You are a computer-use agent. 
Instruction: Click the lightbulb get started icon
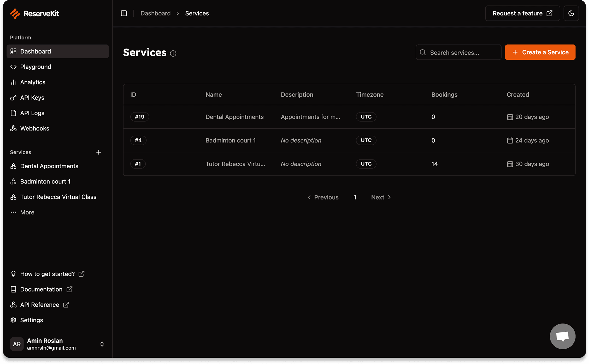coord(13,274)
